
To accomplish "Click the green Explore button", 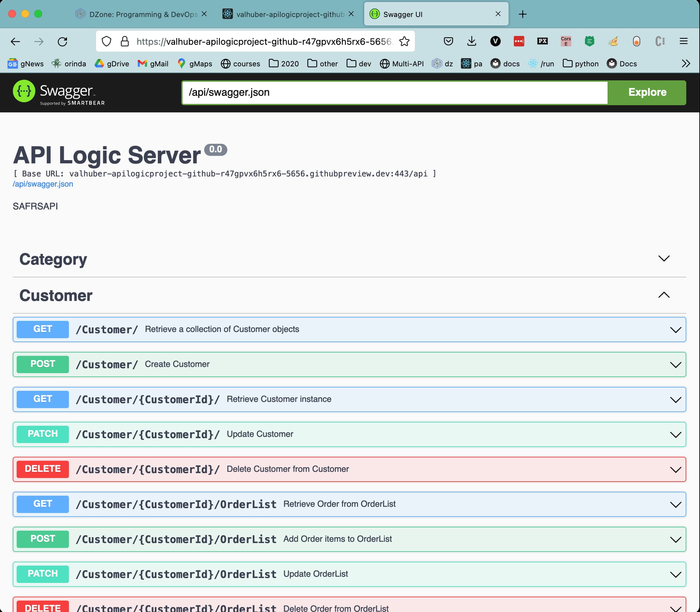I will tap(647, 92).
